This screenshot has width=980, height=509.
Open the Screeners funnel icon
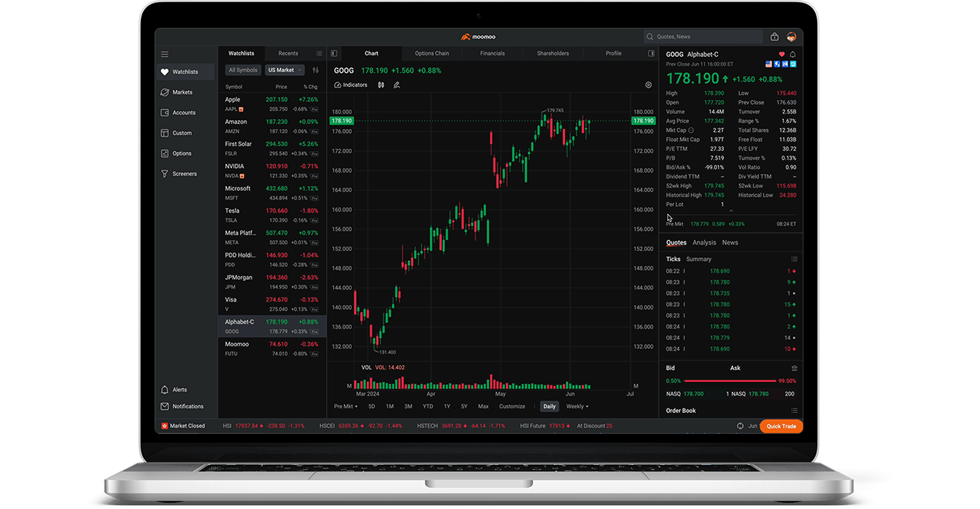coord(165,174)
